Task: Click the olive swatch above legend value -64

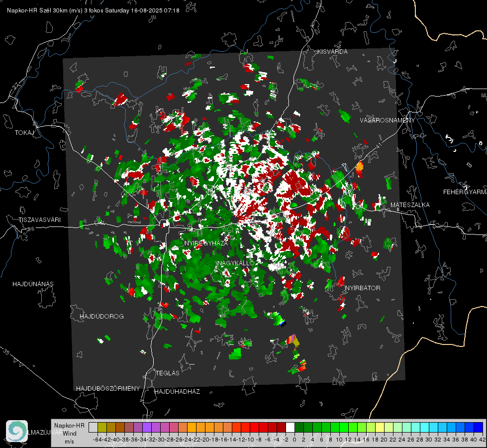Action: (102, 427)
